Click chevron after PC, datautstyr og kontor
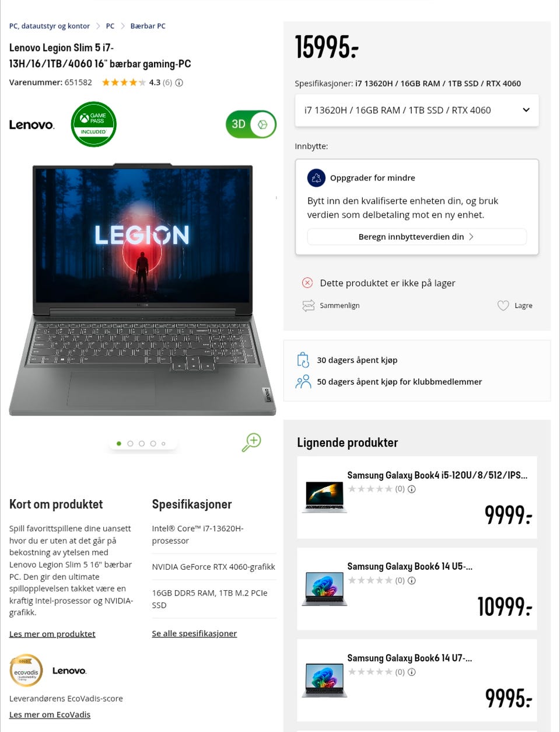The image size is (560, 732). (x=98, y=26)
